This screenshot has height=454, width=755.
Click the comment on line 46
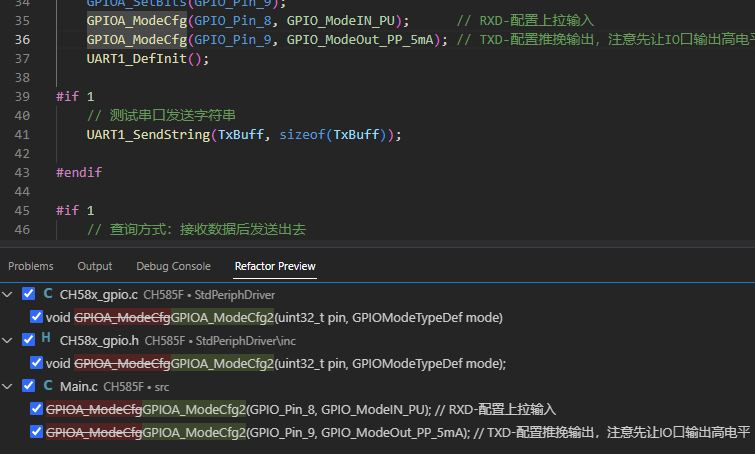click(196, 229)
